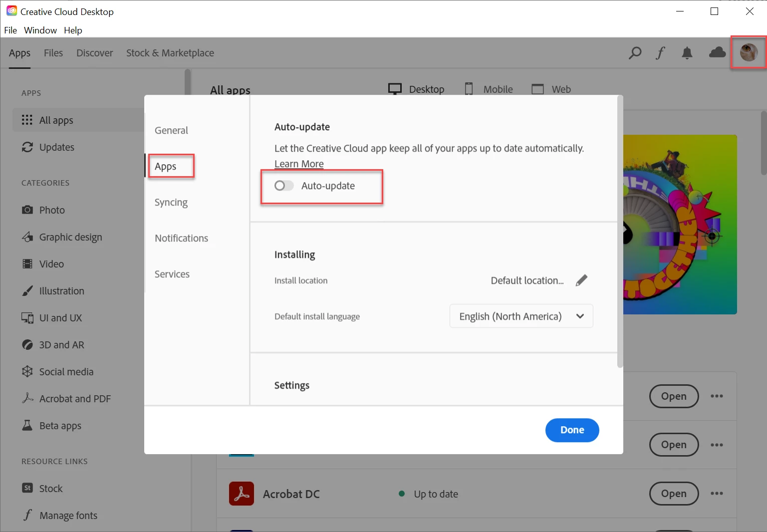Switch to the General preferences tab
This screenshot has width=767, height=532.
(x=171, y=130)
